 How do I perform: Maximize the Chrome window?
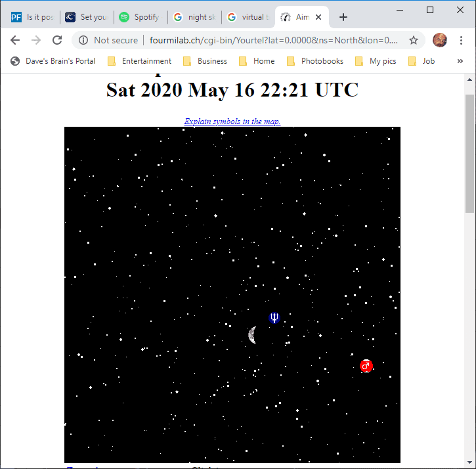(x=430, y=10)
